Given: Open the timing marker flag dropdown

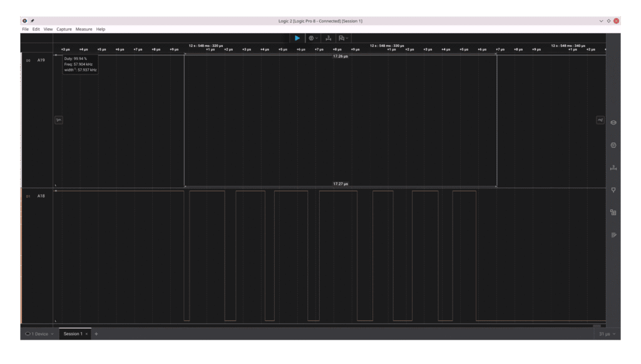Looking at the screenshot, I should (343, 38).
